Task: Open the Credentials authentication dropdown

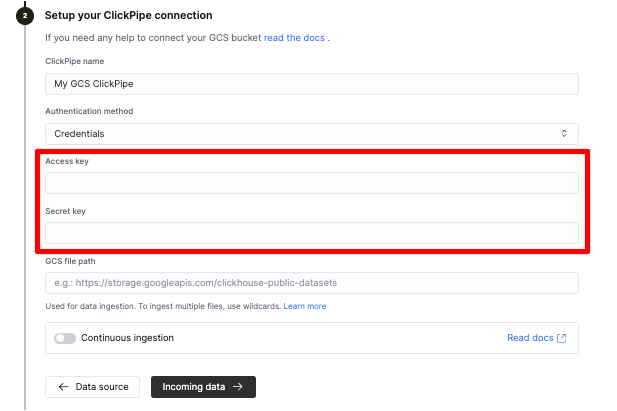Action: [311, 133]
